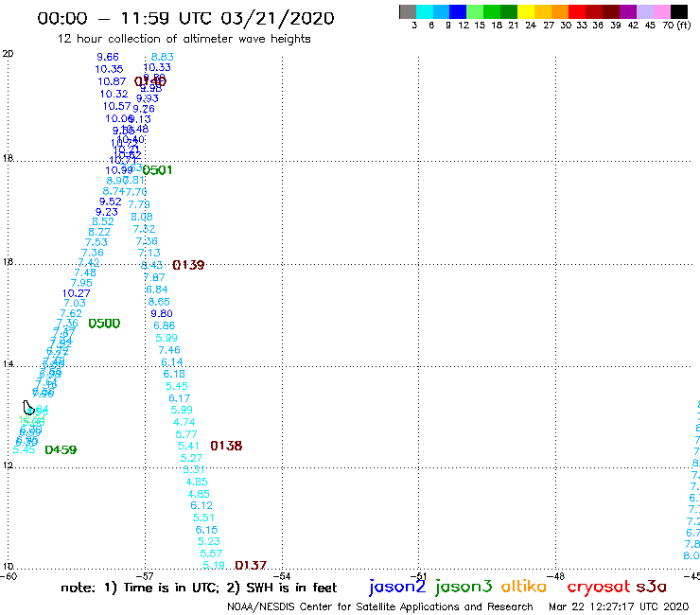Click the 8.83 wave height value
The width and height of the screenshot is (700, 615).
pyautogui.click(x=162, y=57)
